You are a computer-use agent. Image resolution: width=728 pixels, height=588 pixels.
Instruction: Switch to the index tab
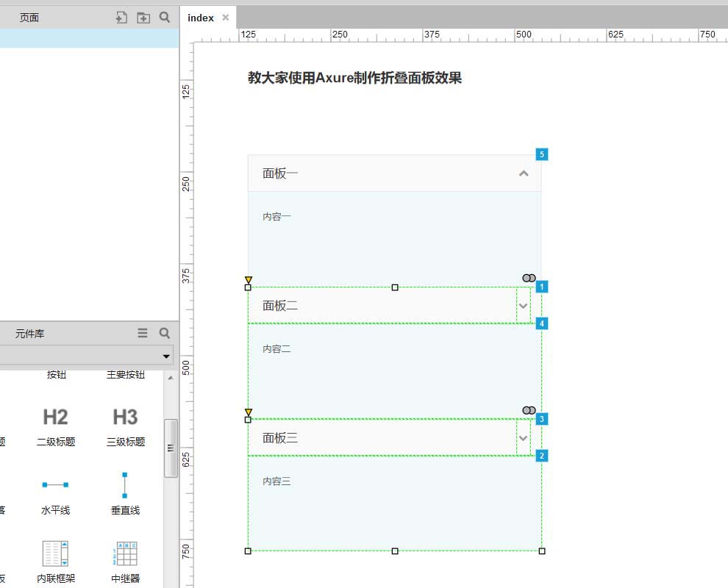click(199, 18)
